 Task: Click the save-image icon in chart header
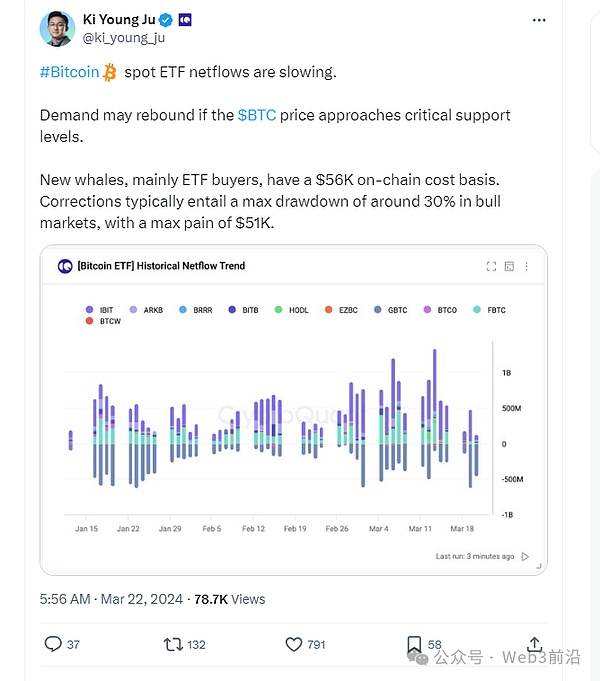click(x=509, y=266)
